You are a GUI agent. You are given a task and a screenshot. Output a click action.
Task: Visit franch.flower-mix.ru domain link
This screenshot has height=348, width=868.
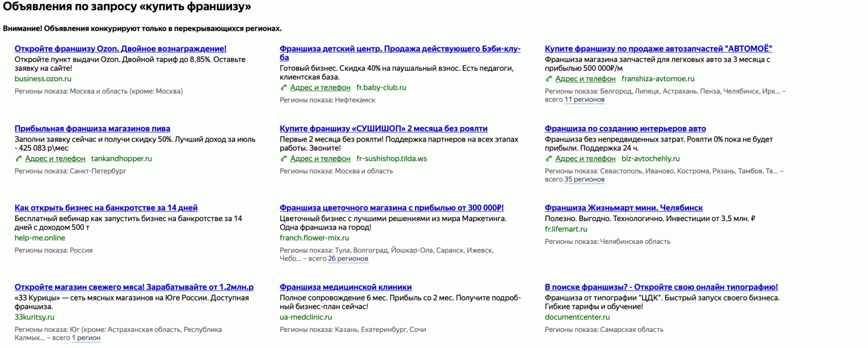pos(314,238)
